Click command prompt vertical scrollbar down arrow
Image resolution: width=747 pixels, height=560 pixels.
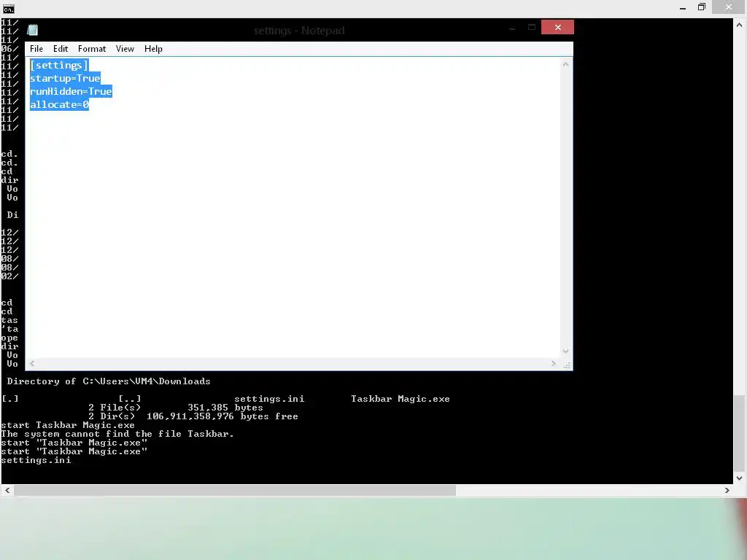740,478
